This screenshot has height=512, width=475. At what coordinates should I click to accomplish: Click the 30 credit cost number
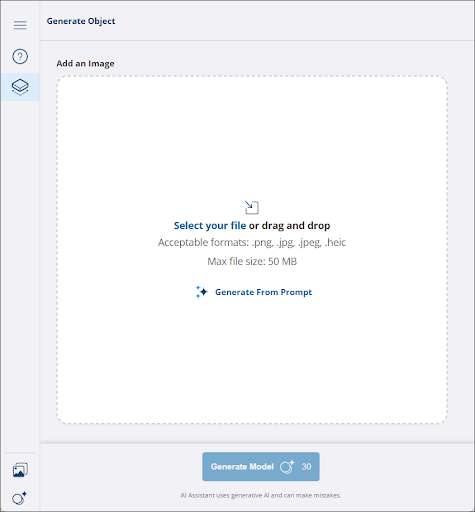click(306, 467)
